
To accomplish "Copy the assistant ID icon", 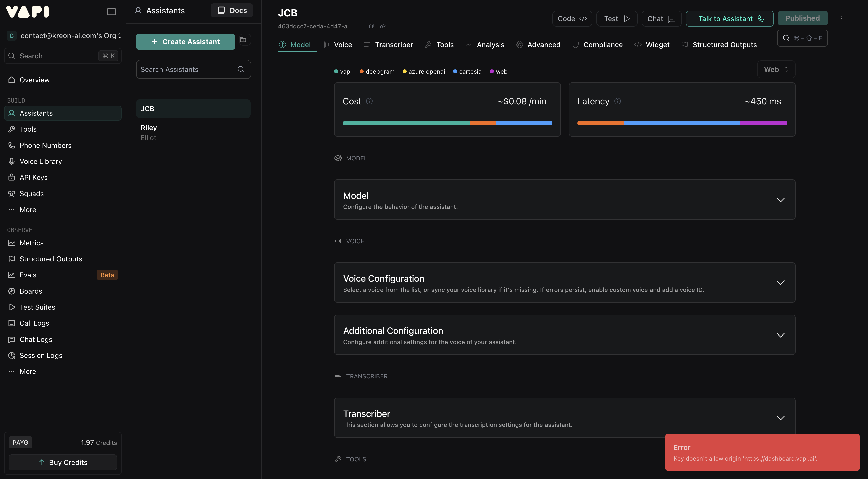I will (x=372, y=26).
